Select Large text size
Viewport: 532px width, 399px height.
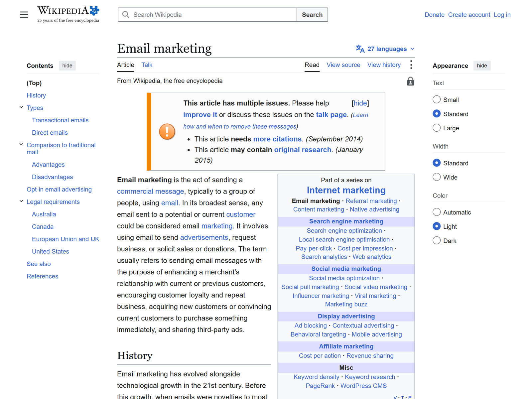tap(437, 128)
